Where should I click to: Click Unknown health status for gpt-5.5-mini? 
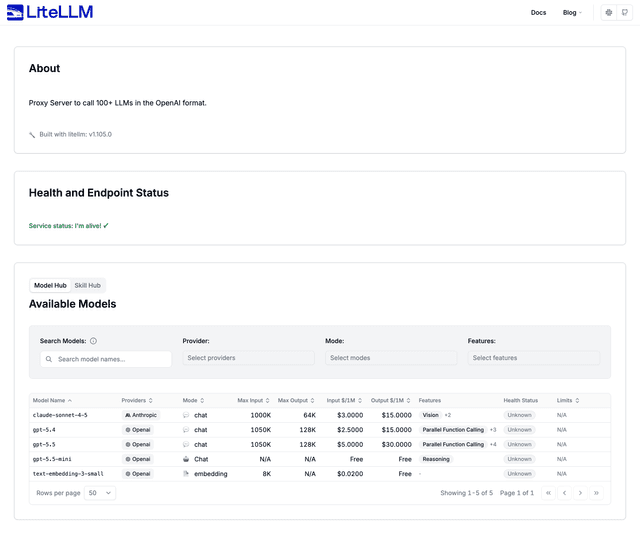(519, 459)
